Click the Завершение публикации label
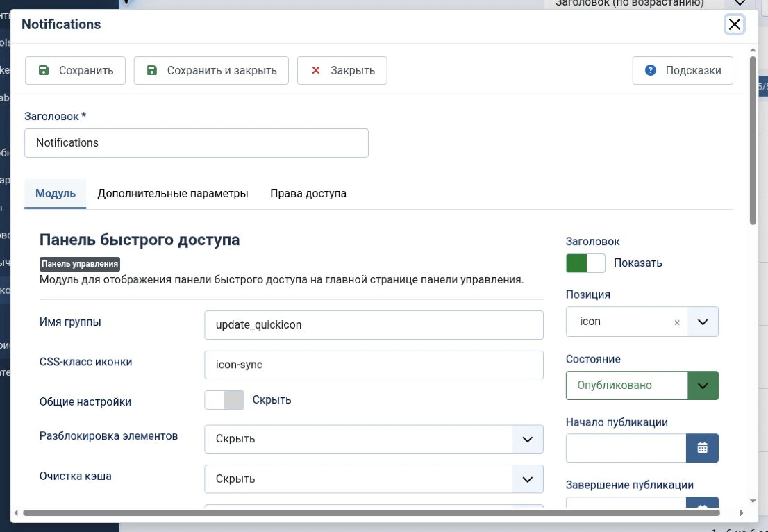This screenshot has width=768, height=532. (630, 485)
